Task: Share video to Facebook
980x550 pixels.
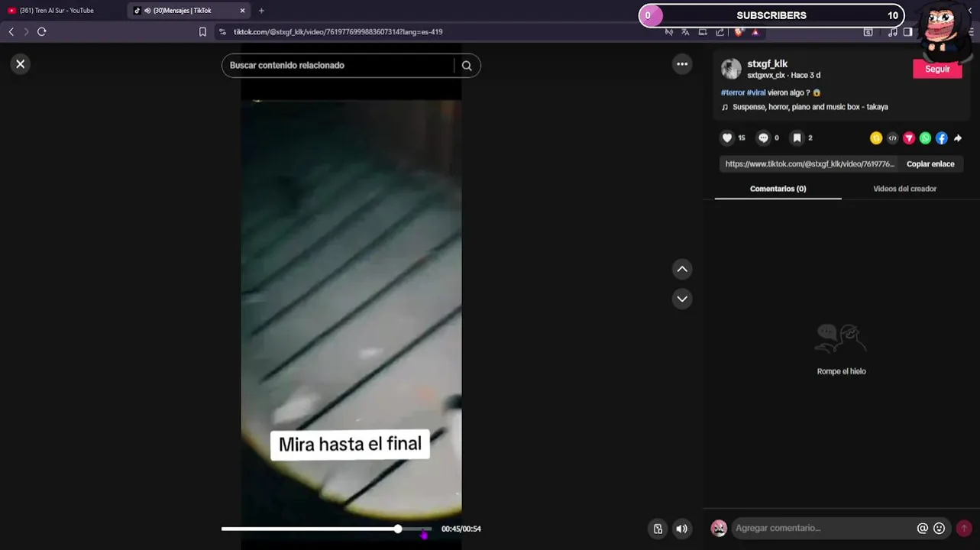Action: click(x=942, y=138)
